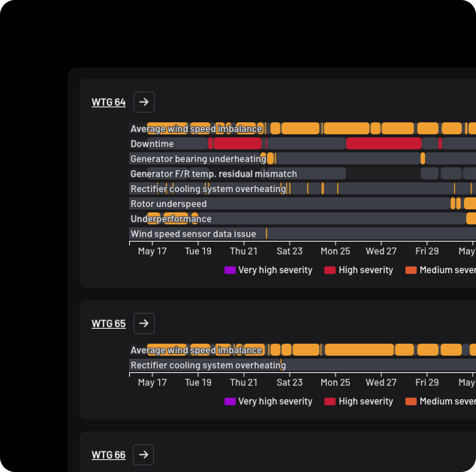Follow the WTG 65 link
476x472 pixels.
[x=108, y=323]
